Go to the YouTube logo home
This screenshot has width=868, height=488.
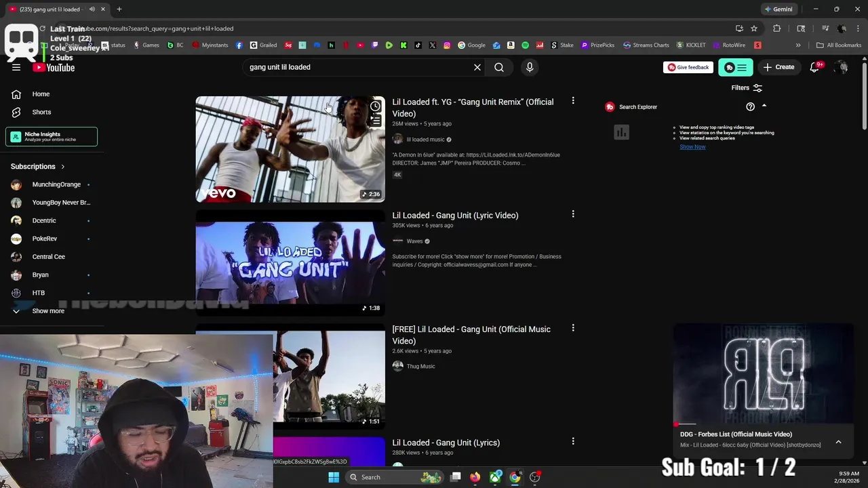coord(54,67)
